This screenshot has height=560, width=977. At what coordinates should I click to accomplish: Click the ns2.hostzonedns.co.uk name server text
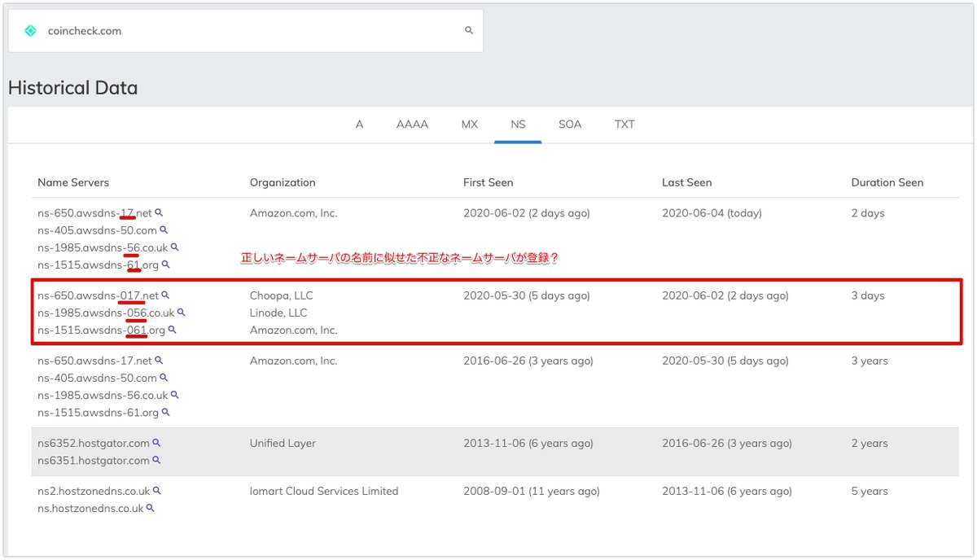[x=94, y=491]
